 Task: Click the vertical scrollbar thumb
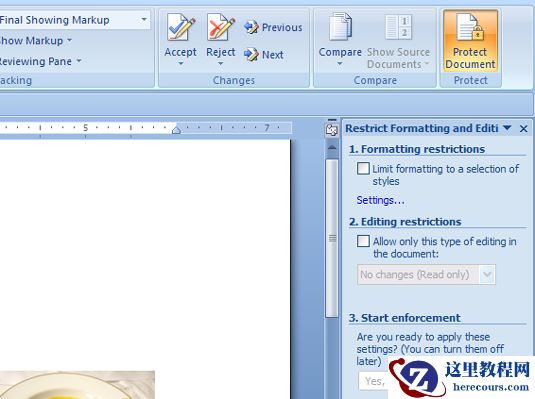point(332,238)
